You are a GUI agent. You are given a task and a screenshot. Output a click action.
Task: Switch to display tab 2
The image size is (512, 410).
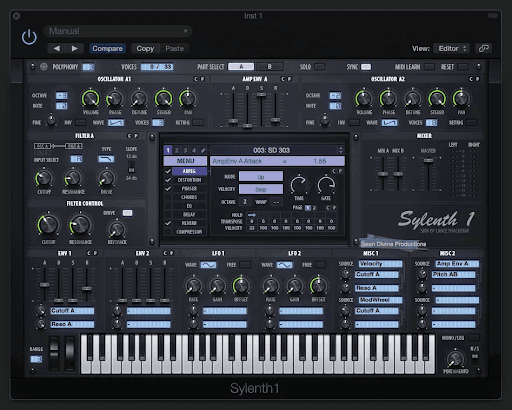click(x=177, y=150)
